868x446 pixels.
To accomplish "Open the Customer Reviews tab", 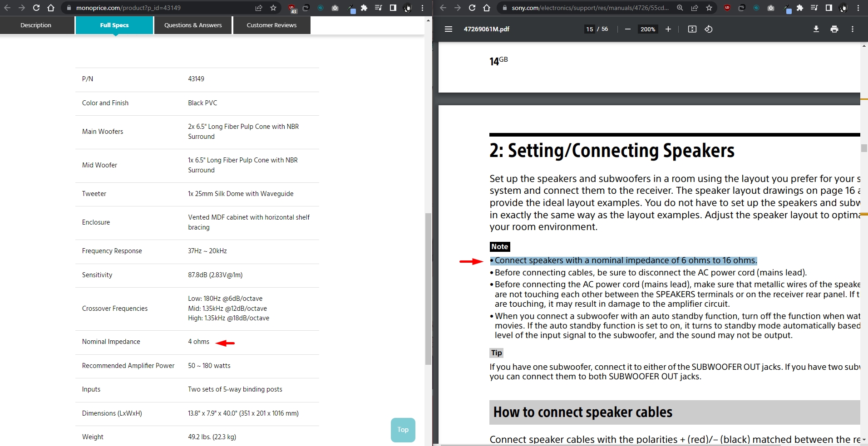I will pos(271,25).
